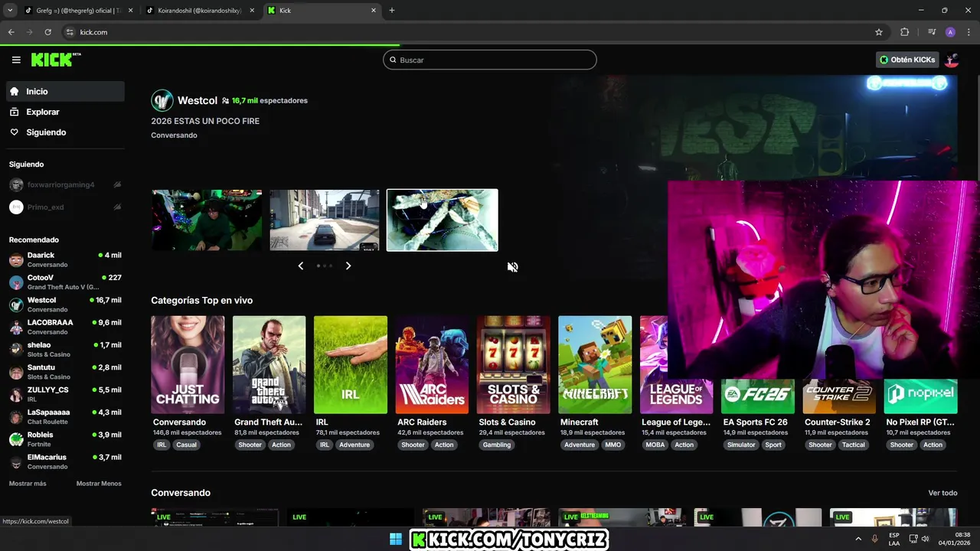Screen dimensions: 980x551
Task: Click the Gambling tag under Slots & Casino
Action: click(x=497, y=445)
